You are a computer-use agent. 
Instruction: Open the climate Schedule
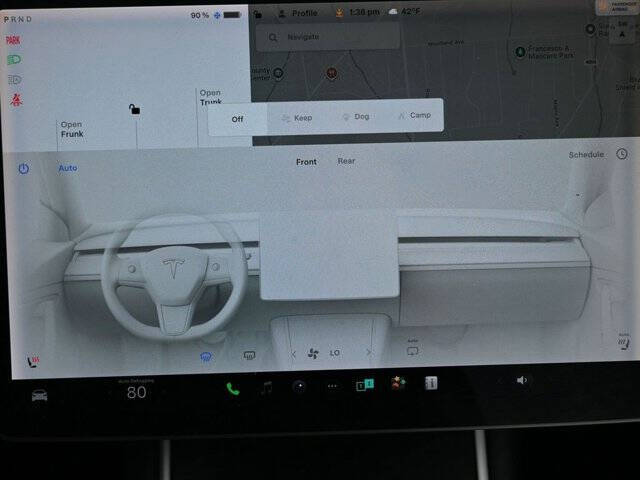586,155
